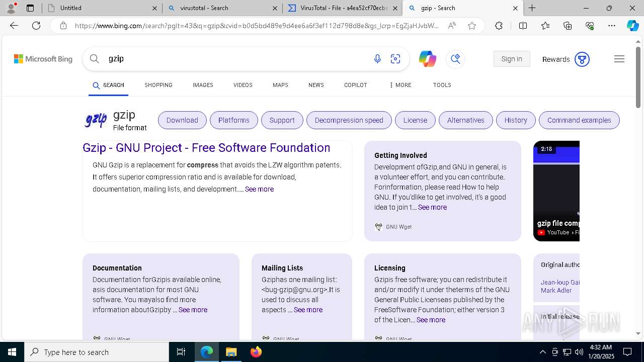Image resolution: width=644 pixels, height=362 pixels.
Task: Select the SHOPPING search category
Action: [x=158, y=85]
